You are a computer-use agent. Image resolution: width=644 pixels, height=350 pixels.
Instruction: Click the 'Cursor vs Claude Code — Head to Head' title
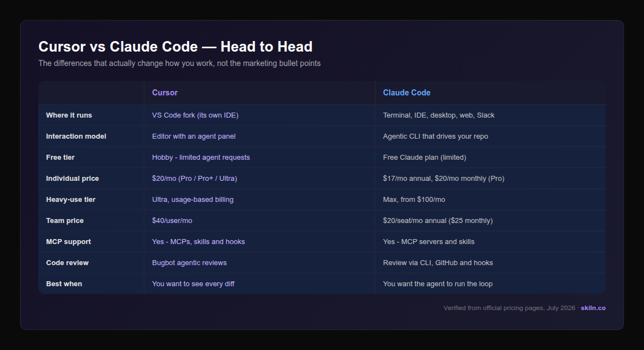(175, 47)
